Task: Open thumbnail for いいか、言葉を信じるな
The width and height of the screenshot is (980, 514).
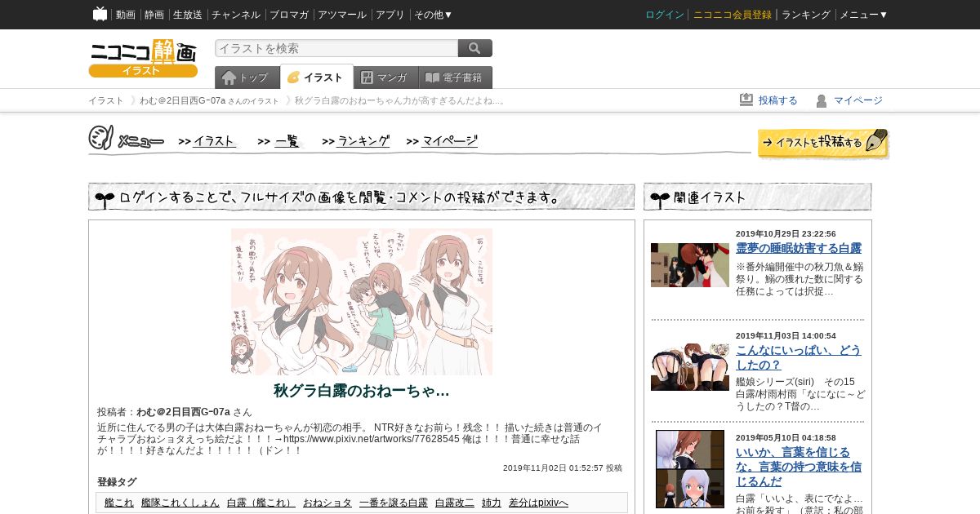Action: pyautogui.click(x=690, y=469)
